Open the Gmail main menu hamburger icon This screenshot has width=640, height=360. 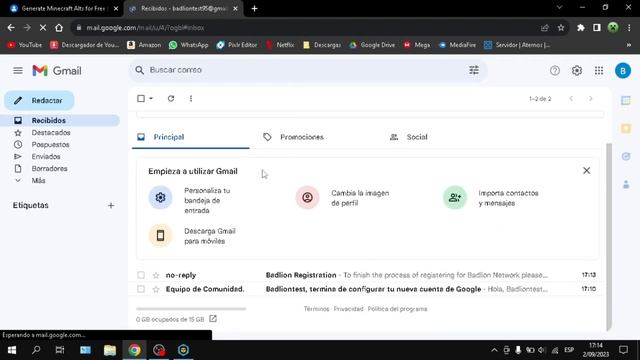click(18, 71)
